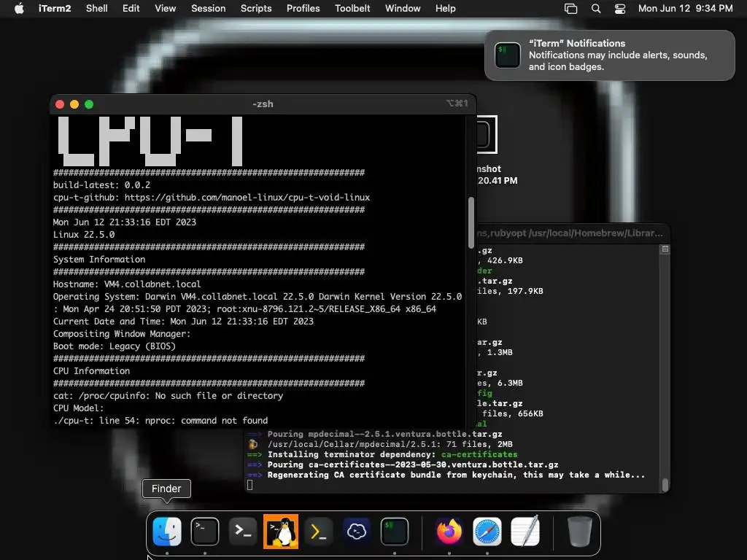Close the -zsh terminal window
The height and width of the screenshot is (560, 747).
click(x=60, y=104)
